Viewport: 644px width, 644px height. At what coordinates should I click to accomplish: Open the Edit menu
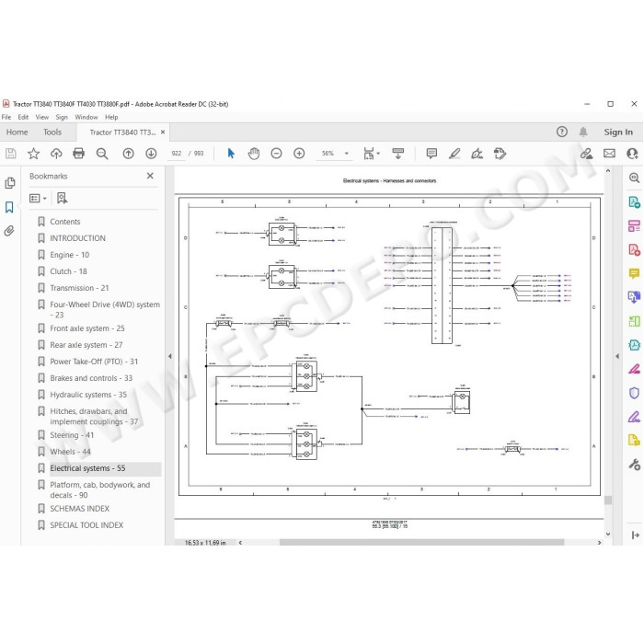tap(23, 117)
